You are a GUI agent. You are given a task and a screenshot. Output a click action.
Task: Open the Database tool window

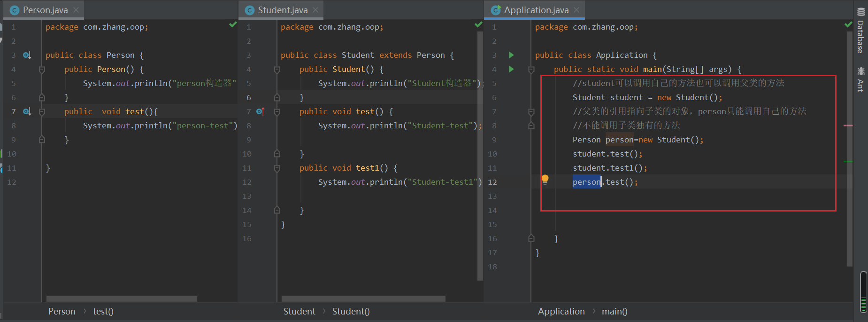(x=860, y=31)
